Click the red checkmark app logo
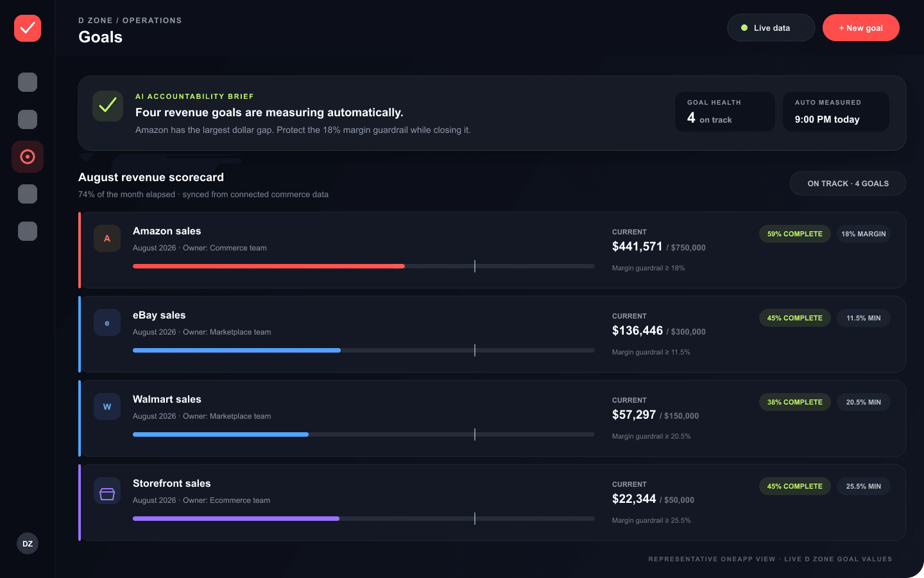This screenshot has height=578, width=924. coord(28,28)
